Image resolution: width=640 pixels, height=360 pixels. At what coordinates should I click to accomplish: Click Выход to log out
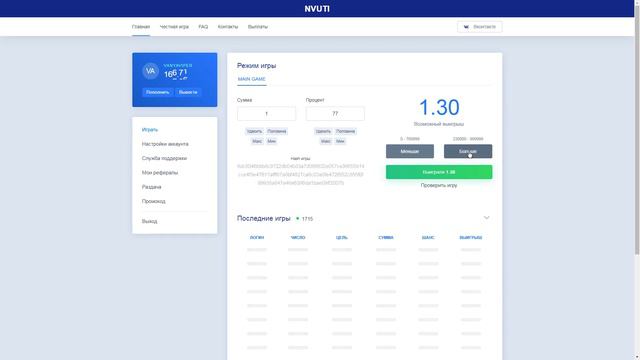149,221
